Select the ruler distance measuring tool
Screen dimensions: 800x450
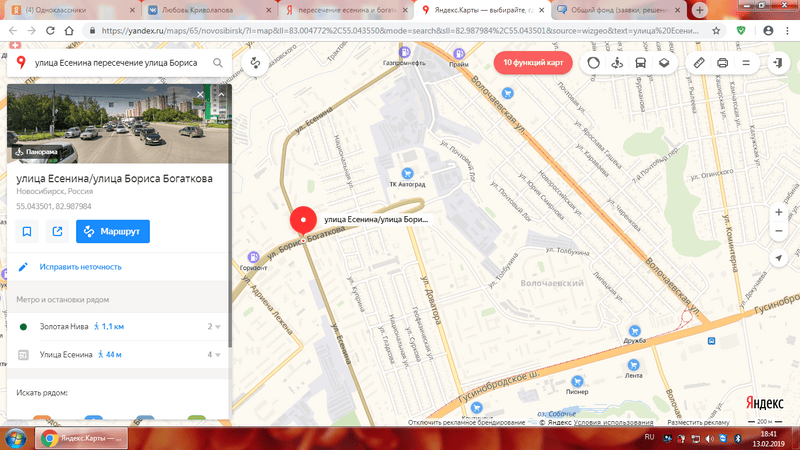699,63
